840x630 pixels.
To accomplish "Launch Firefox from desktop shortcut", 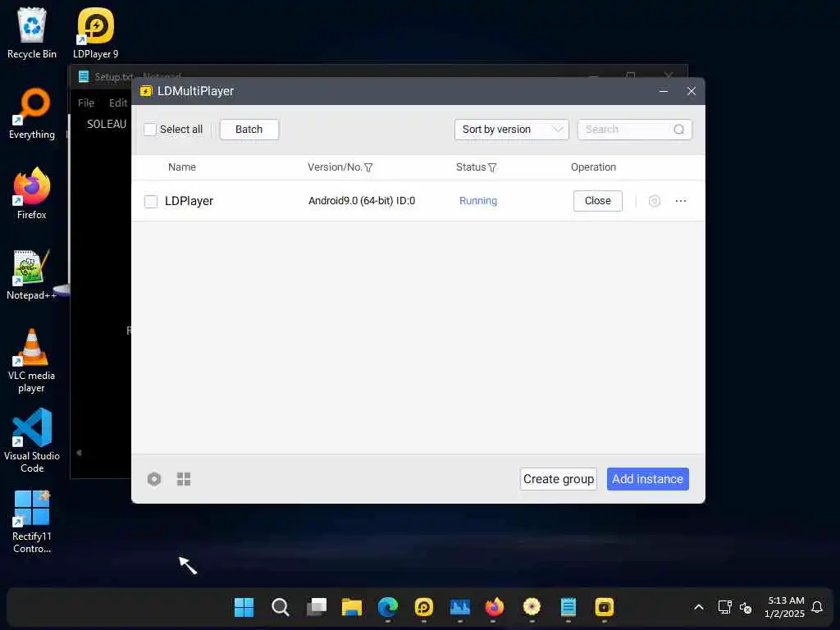I will [32, 194].
